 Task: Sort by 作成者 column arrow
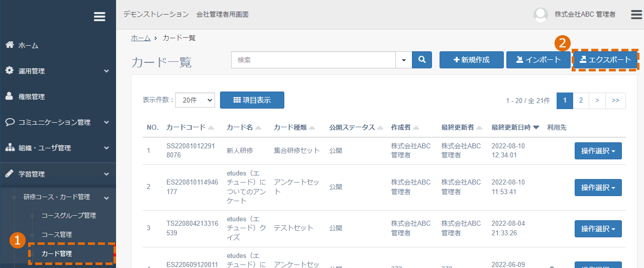pyautogui.click(x=416, y=128)
